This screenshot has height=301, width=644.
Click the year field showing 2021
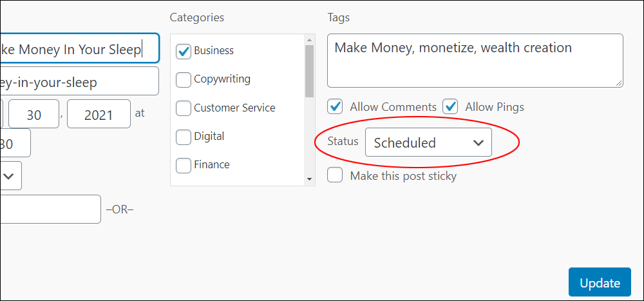click(99, 114)
